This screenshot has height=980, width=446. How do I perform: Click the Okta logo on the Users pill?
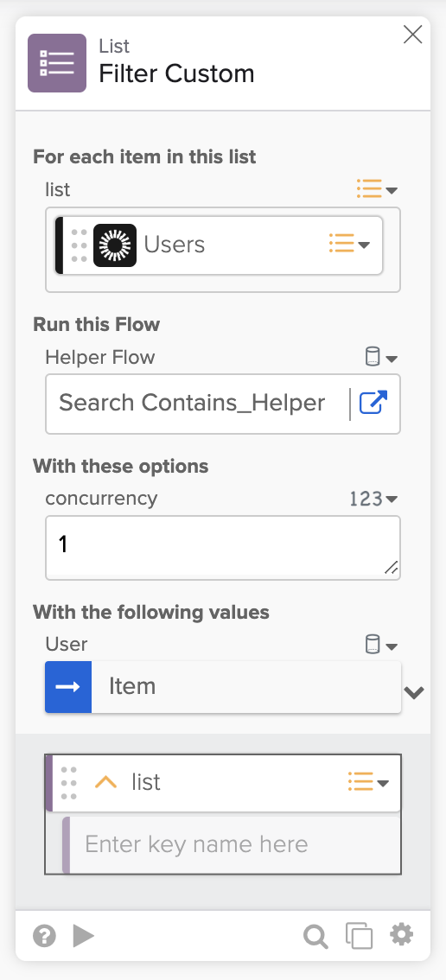point(115,245)
